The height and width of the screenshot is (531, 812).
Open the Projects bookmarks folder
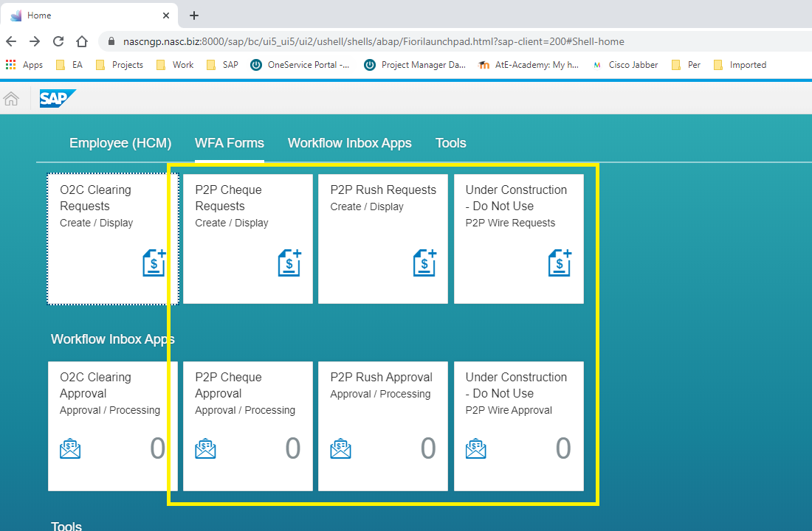pyautogui.click(x=120, y=65)
